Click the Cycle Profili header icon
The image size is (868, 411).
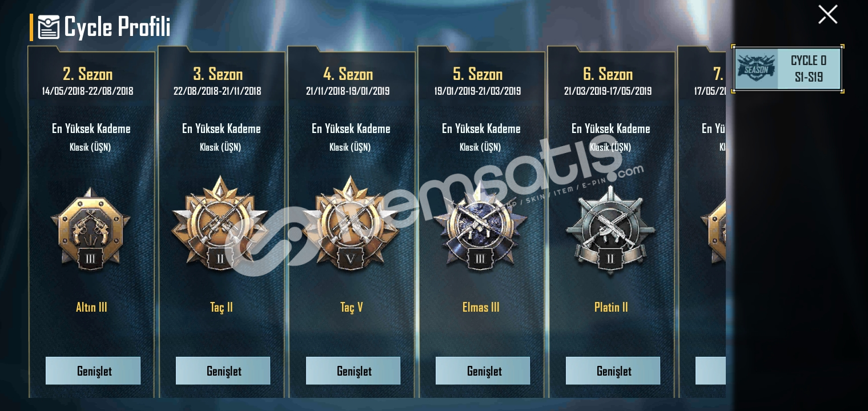pyautogui.click(x=49, y=27)
